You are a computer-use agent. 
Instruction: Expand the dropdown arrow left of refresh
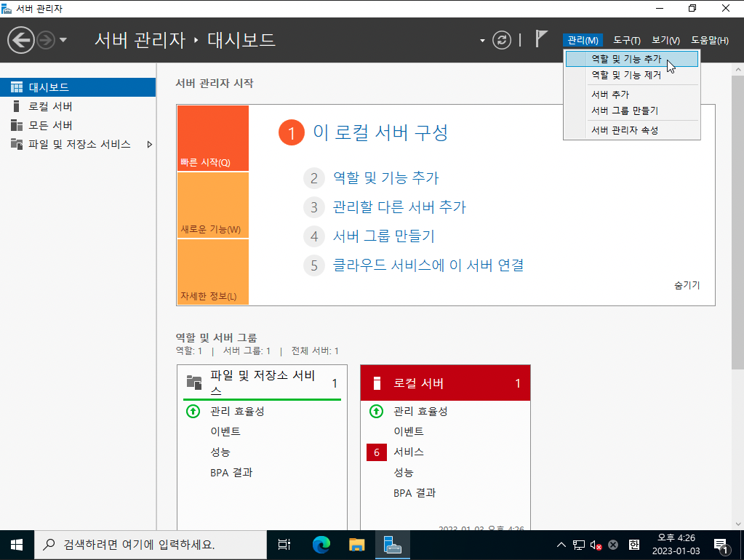pos(482,41)
